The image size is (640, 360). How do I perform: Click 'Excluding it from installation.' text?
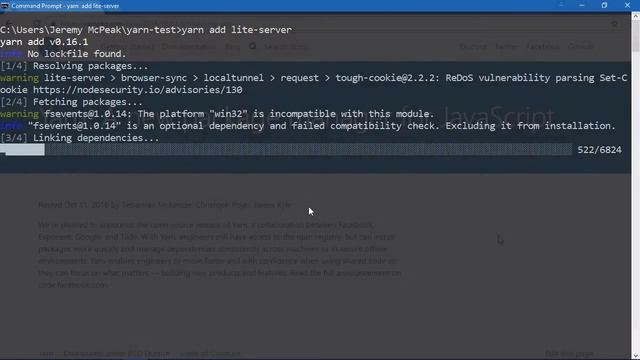click(x=530, y=126)
